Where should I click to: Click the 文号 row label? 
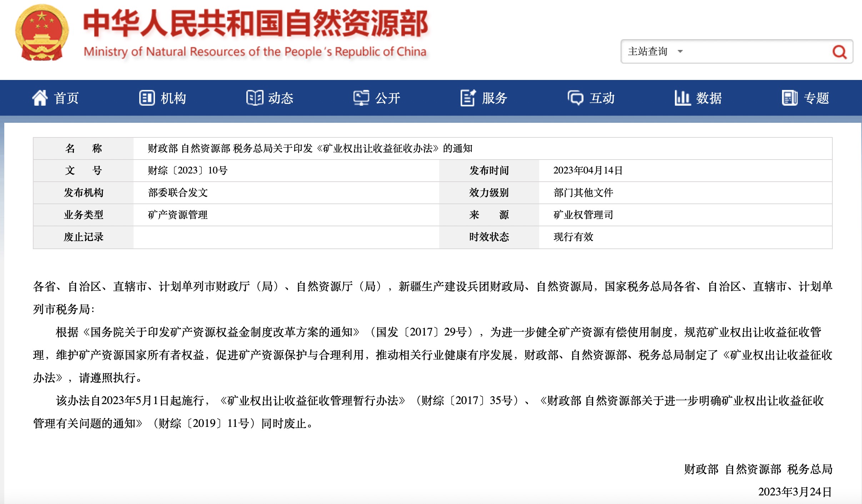pyautogui.click(x=84, y=171)
